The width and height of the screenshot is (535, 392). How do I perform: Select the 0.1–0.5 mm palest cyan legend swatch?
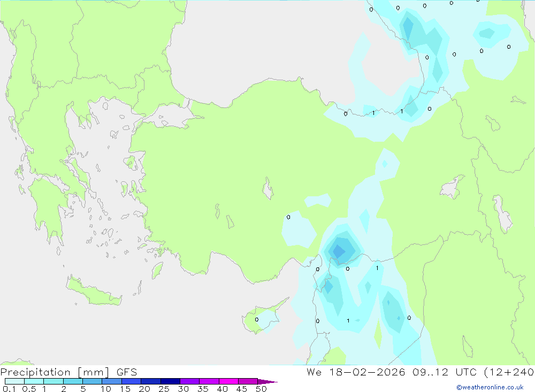pos(14,381)
